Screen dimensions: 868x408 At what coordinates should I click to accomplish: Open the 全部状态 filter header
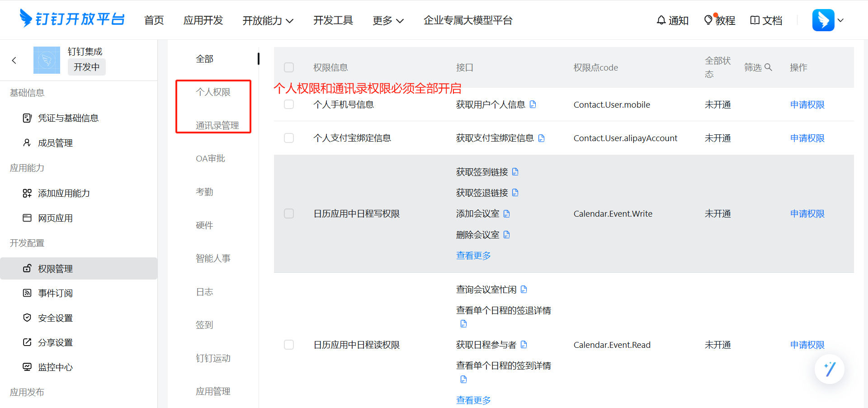pyautogui.click(x=718, y=67)
